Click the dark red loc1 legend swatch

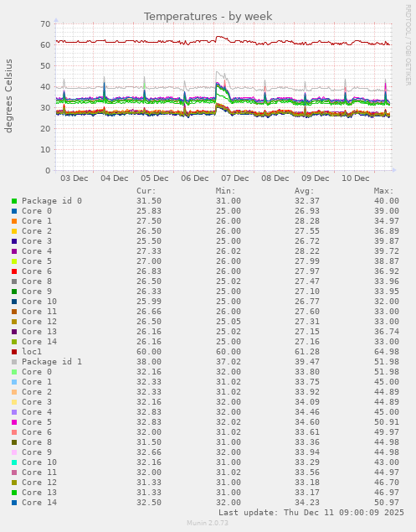(x=14, y=352)
